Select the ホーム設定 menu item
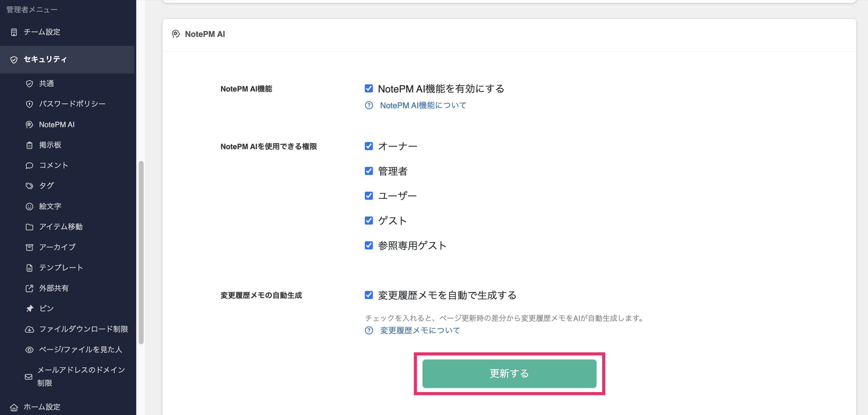This screenshot has width=868, height=415. point(42,407)
